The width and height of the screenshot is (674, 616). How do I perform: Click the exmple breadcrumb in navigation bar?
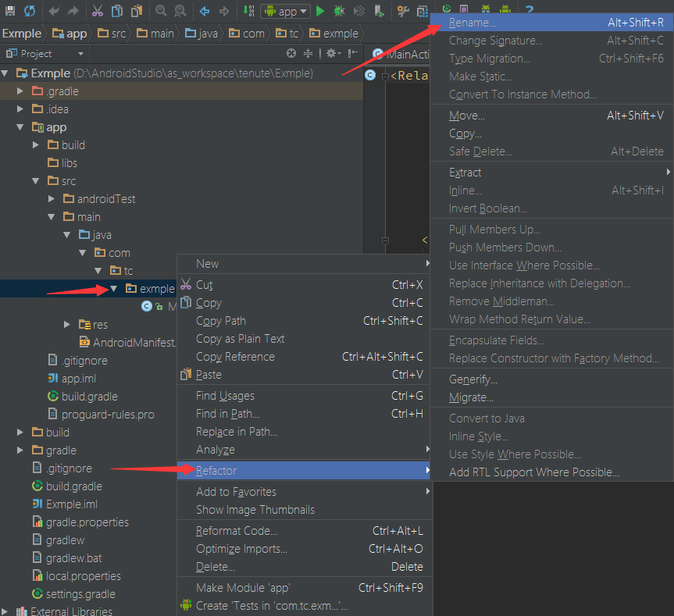[x=334, y=34]
